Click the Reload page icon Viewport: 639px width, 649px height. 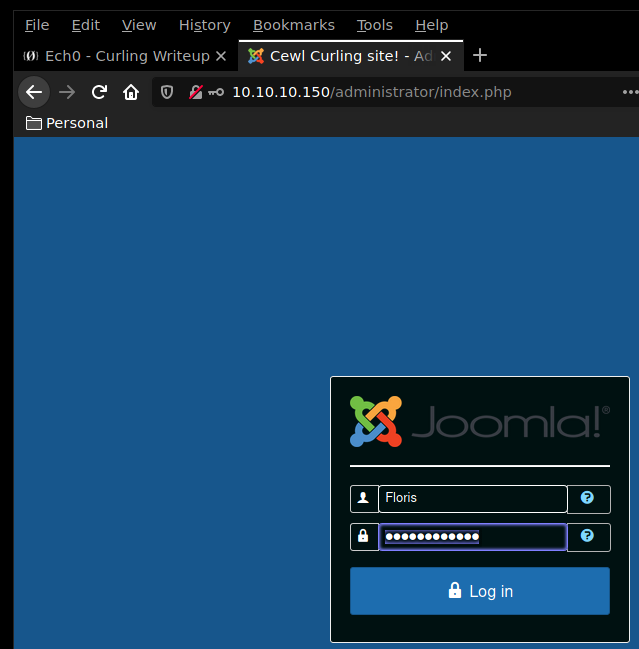[x=99, y=93]
